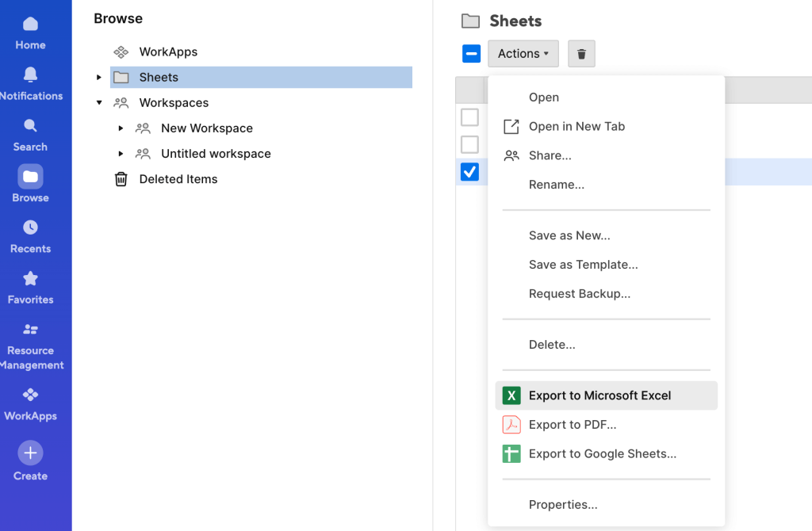Viewport: 812px width, 531px height.
Task: Collapse the Workspaces tree node
Action: (x=98, y=102)
